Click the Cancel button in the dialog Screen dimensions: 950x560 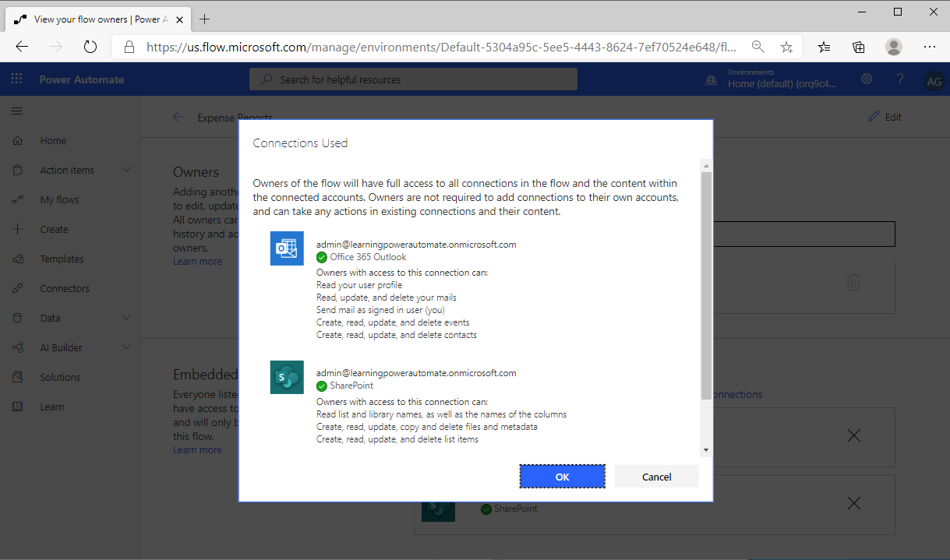coord(656,477)
